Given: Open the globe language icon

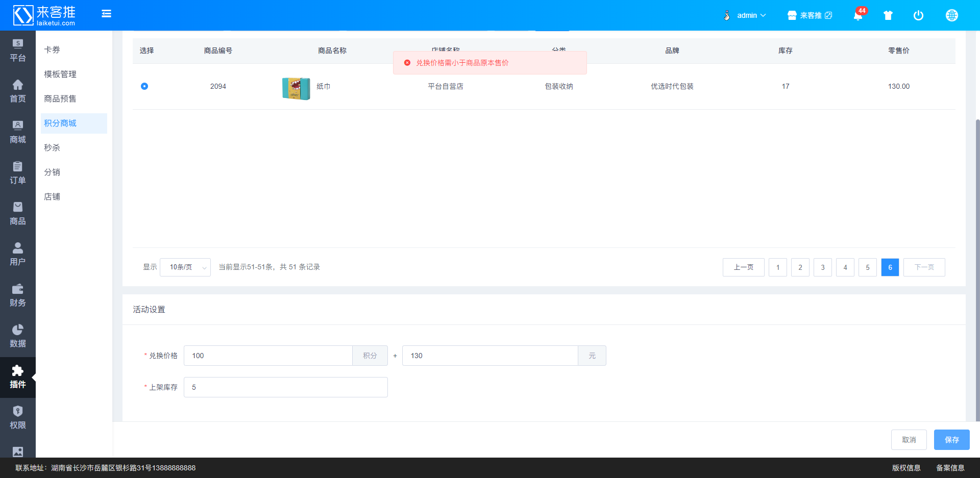Looking at the screenshot, I should pyautogui.click(x=951, y=15).
